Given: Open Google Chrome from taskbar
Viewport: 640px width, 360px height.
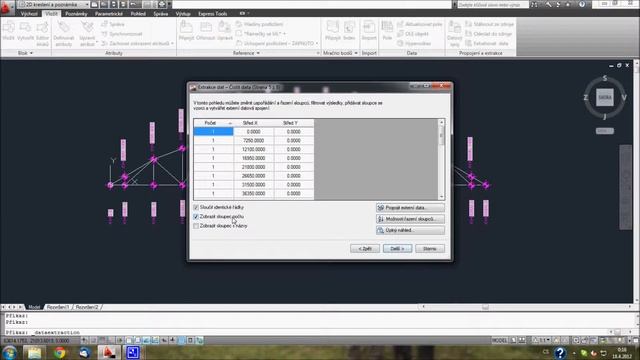Looking at the screenshot, I should [x=60, y=353].
